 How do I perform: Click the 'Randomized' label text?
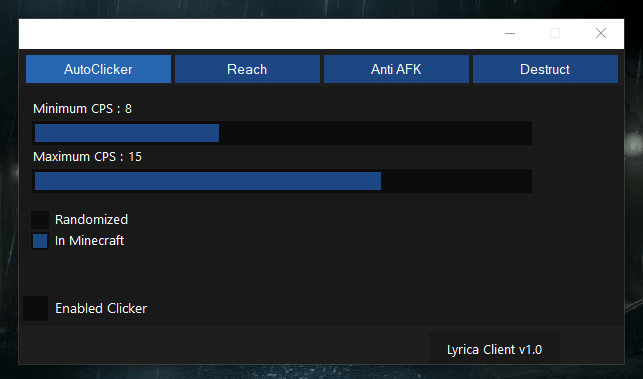91,220
